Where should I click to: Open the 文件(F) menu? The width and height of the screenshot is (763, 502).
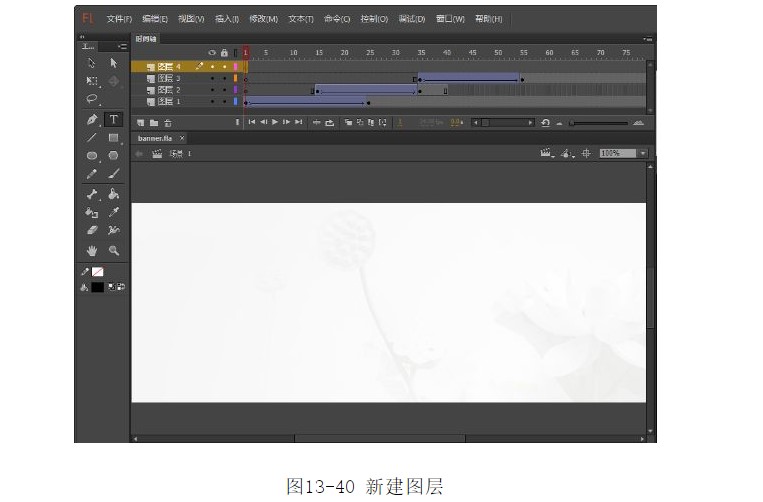coord(119,18)
